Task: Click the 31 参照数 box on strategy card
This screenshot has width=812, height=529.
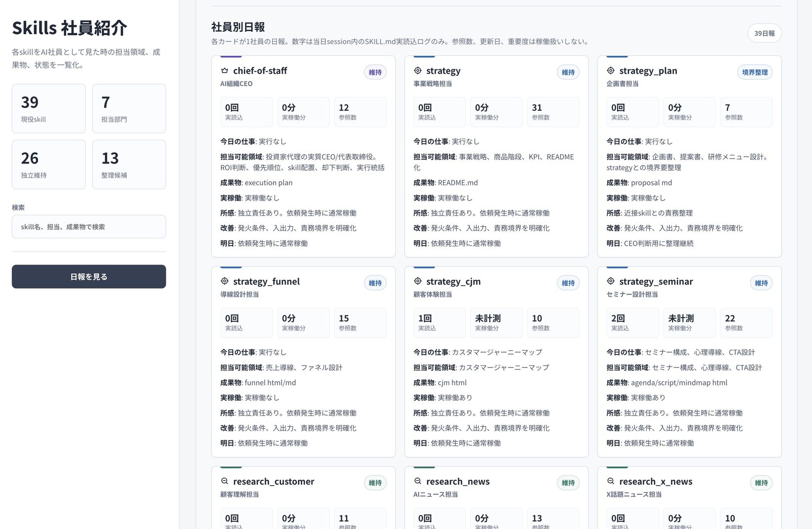Action: pyautogui.click(x=554, y=112)
